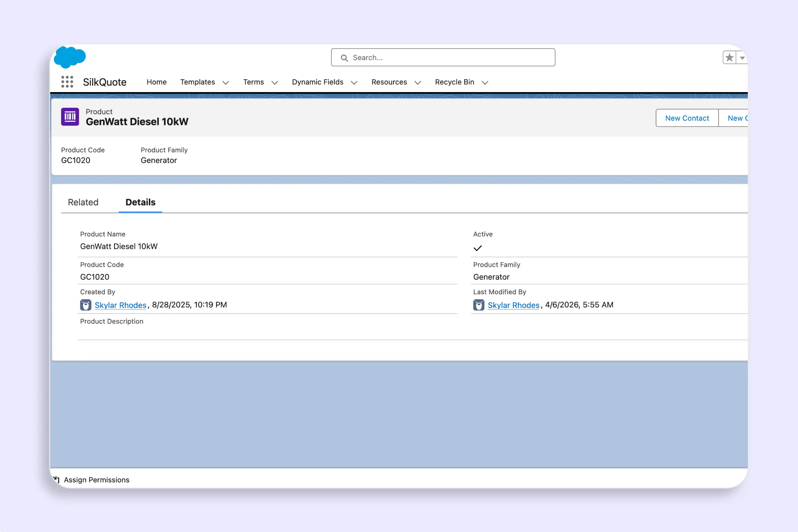Click Created By user avatar icon

coord(85,305)
